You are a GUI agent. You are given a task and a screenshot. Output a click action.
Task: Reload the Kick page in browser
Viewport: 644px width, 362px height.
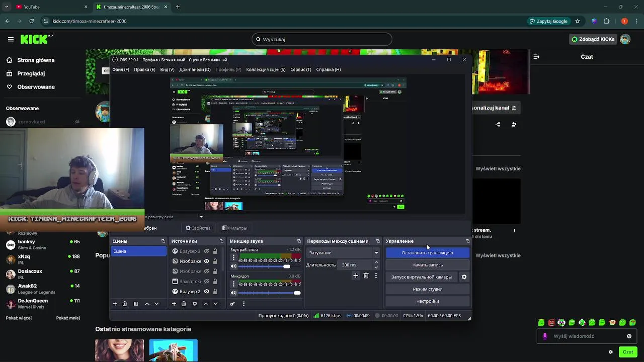[x=31, y=21]
